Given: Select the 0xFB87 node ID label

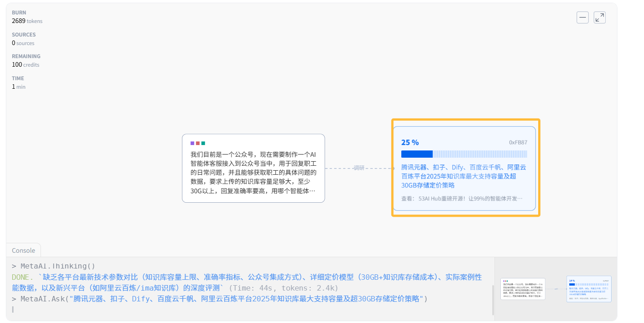Looking at the screenshot, I should 518,142.
